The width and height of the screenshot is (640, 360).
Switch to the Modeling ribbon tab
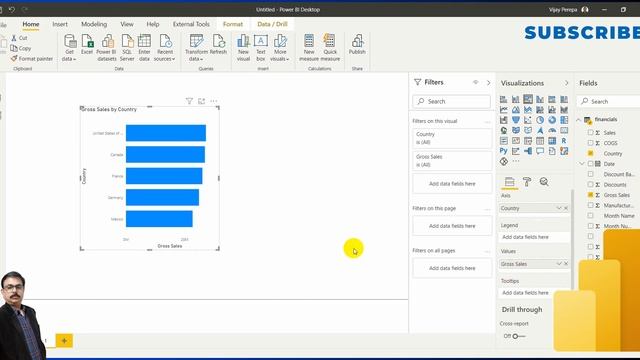94,24
